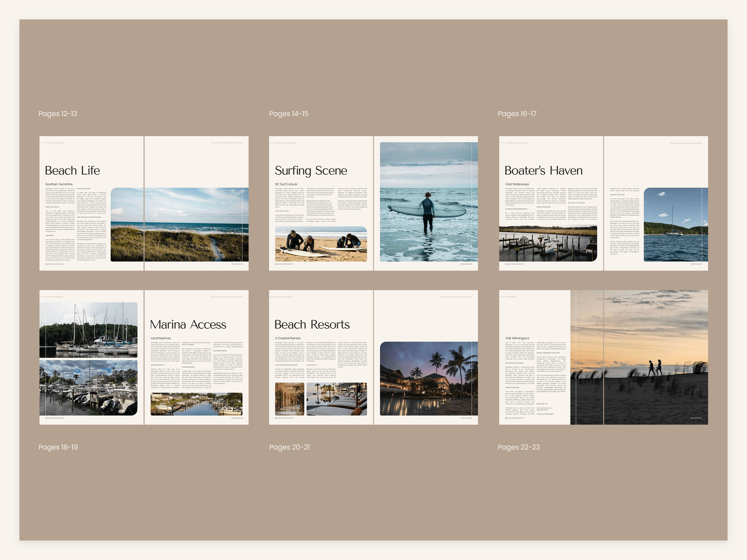Click the NC Surf Culture subheading

pyautogui.click(x=286, y=184)
